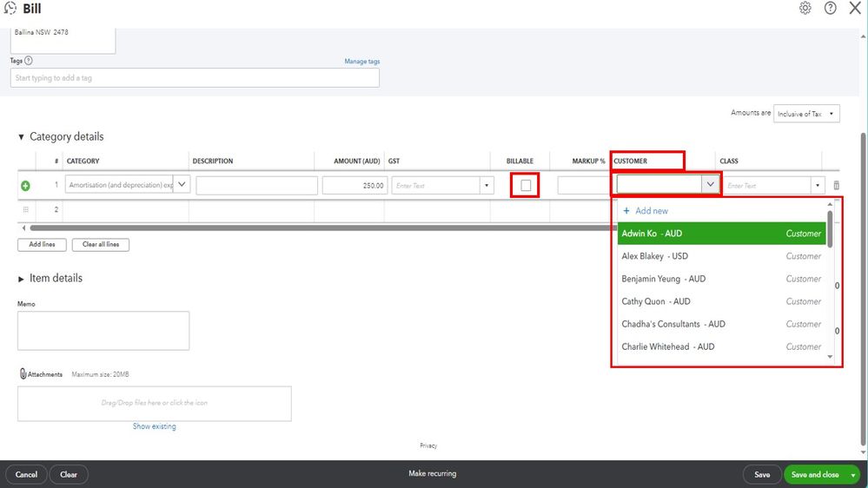This screenshot has height=488, width=868.
Task: Click the drag handle on line 2
Action: tap(25, 209)
